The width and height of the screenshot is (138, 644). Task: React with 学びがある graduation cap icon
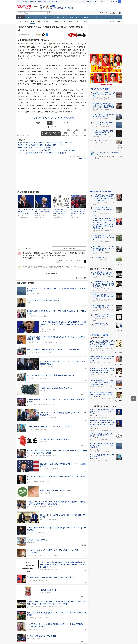[66, 133]
